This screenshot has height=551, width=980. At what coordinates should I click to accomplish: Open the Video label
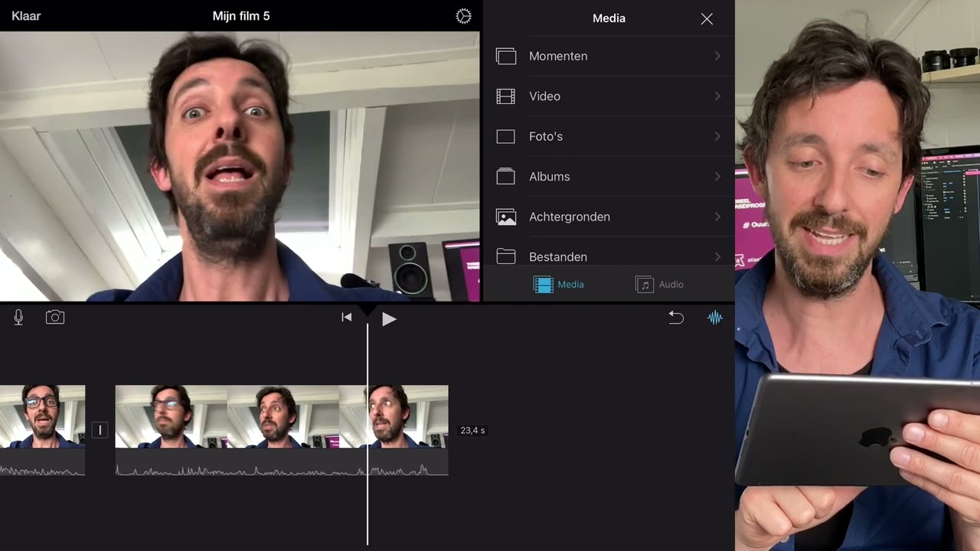click(544, 96)
